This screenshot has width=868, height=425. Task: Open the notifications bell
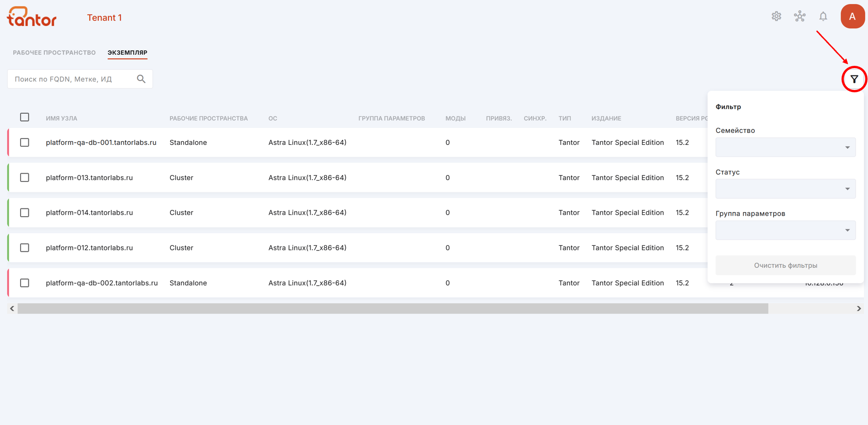coord(823,16)
